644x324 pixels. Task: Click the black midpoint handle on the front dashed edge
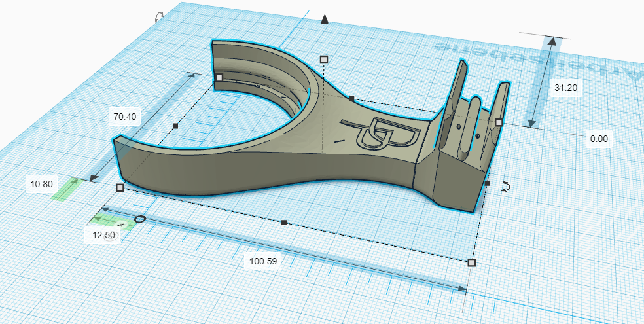tap(284, 223)
